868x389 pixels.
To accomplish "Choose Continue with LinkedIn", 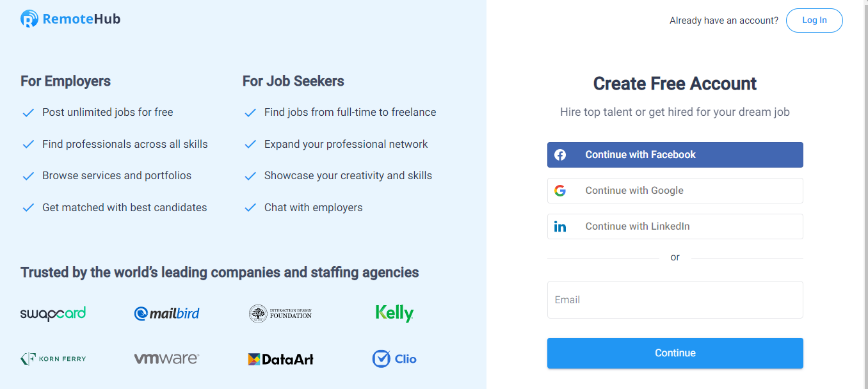I will coord(675,226).
